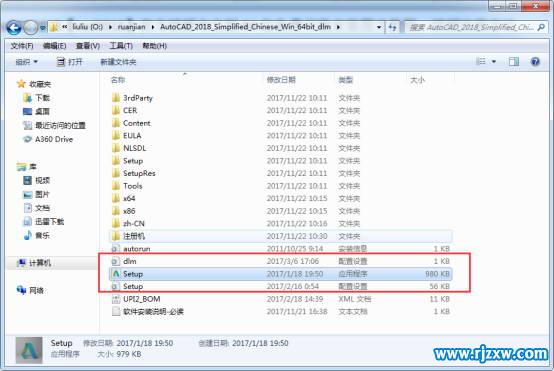
Task: Sort by the 类型 column header
Action: (346, 80)
